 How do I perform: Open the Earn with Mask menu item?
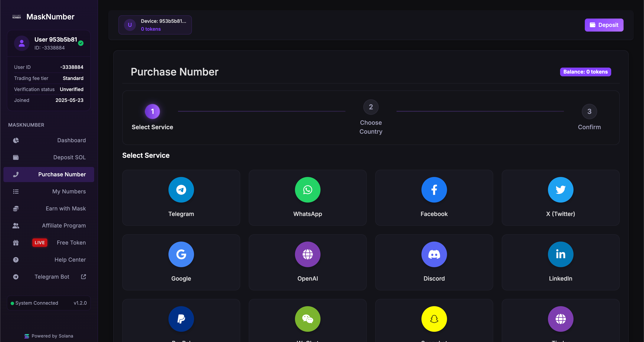49,209
